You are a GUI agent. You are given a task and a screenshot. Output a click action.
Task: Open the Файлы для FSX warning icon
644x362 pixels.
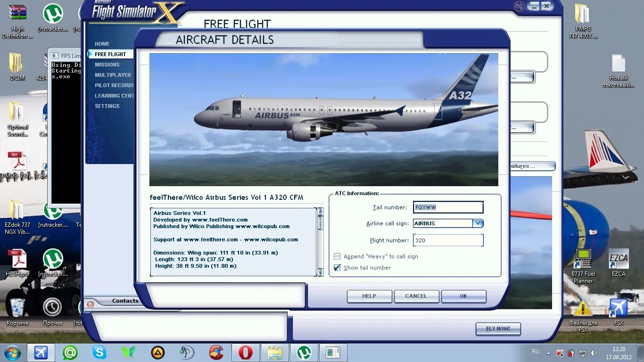tap(583, 315)
